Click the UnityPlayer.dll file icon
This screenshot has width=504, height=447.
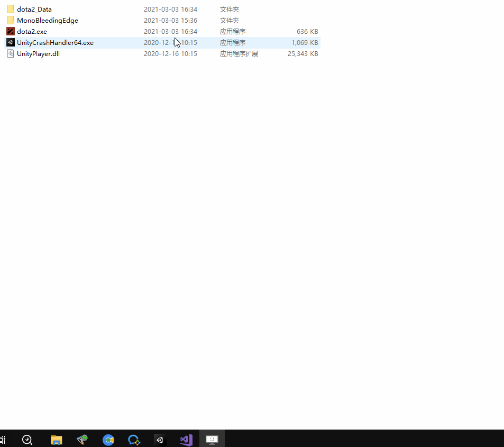11,53
